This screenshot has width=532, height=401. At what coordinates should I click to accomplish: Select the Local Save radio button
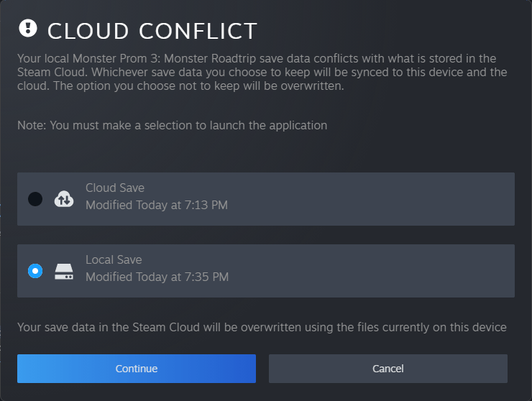tap(35, 271)
